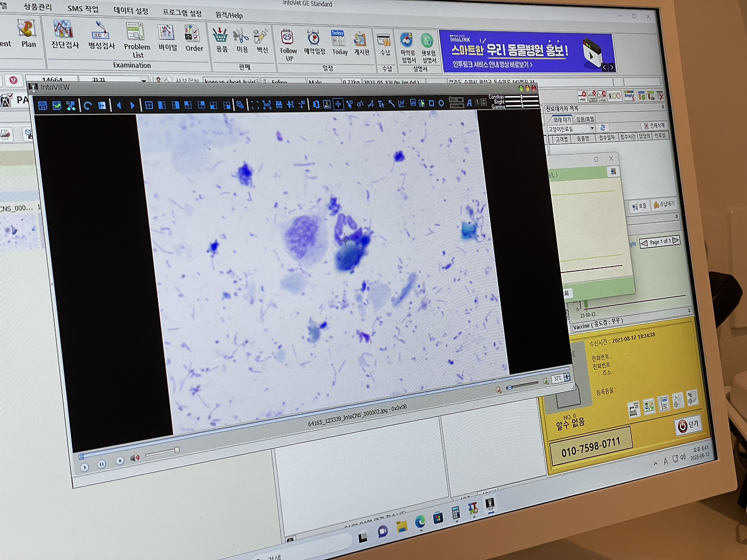Go to next page in Page 1 of 1
Viewport: 747px width, 560px height.
pyautogui.click(x=676, y=240)
